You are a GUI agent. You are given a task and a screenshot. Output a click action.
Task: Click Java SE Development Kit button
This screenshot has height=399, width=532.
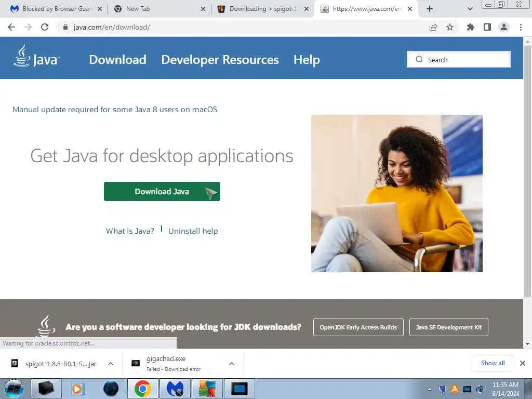point(448,327)
